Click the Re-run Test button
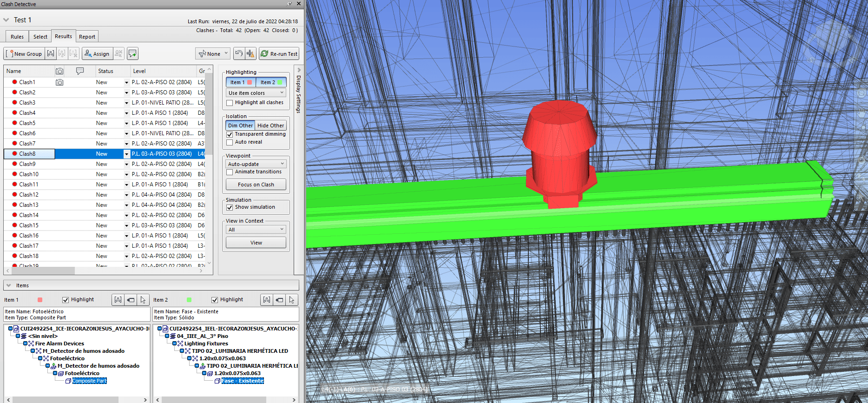The image size is (868, 403). click(279, 54)
